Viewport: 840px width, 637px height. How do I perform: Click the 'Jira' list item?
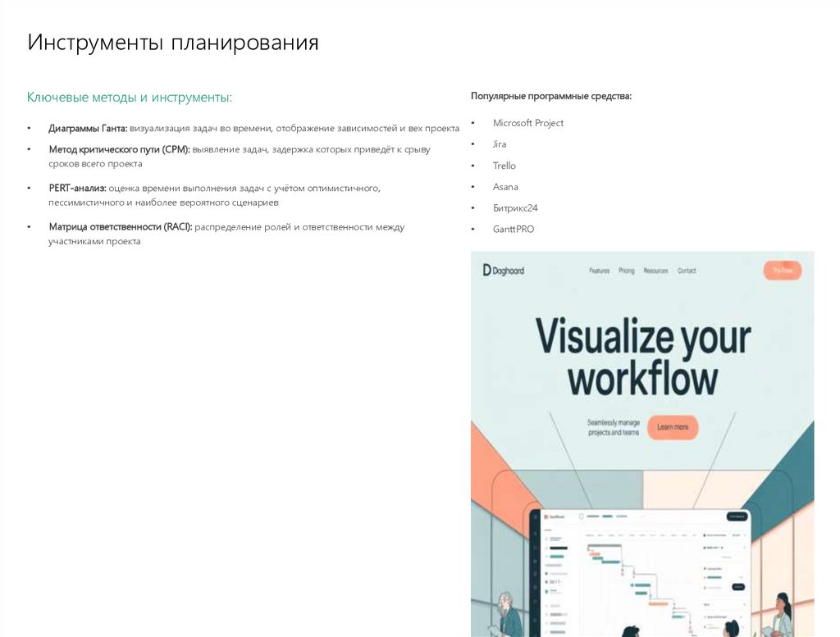click(500, 144)
